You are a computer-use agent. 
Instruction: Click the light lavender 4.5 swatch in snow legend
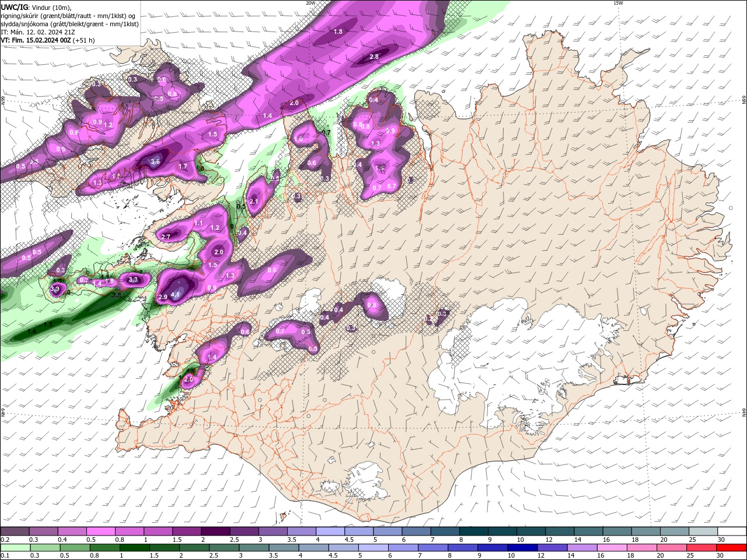(358, 531)
